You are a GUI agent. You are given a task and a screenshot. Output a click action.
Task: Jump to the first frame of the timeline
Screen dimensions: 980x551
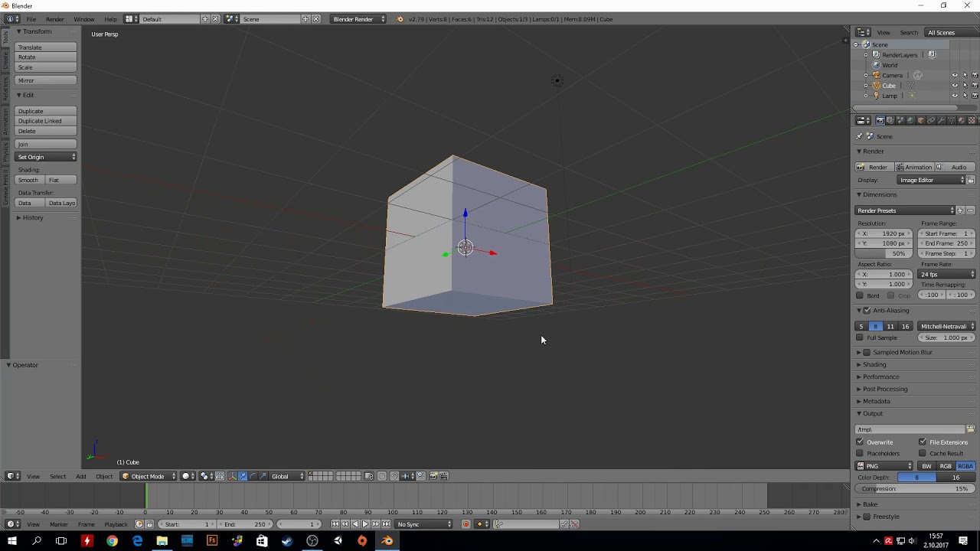[x=335, y=524]
